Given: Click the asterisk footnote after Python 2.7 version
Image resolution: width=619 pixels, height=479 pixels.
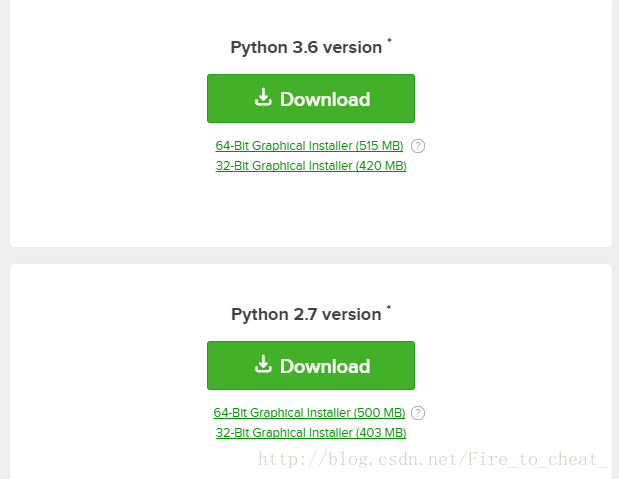Looking at the screenshot, I should pos(389,307).
